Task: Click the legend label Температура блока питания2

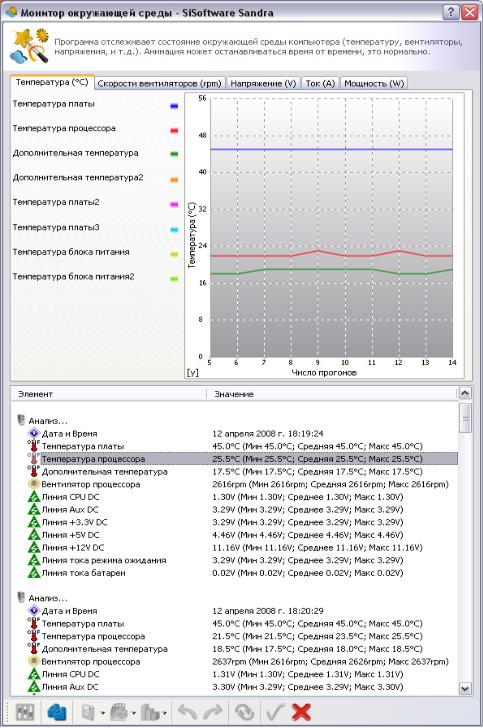Action: coord(73,276)
